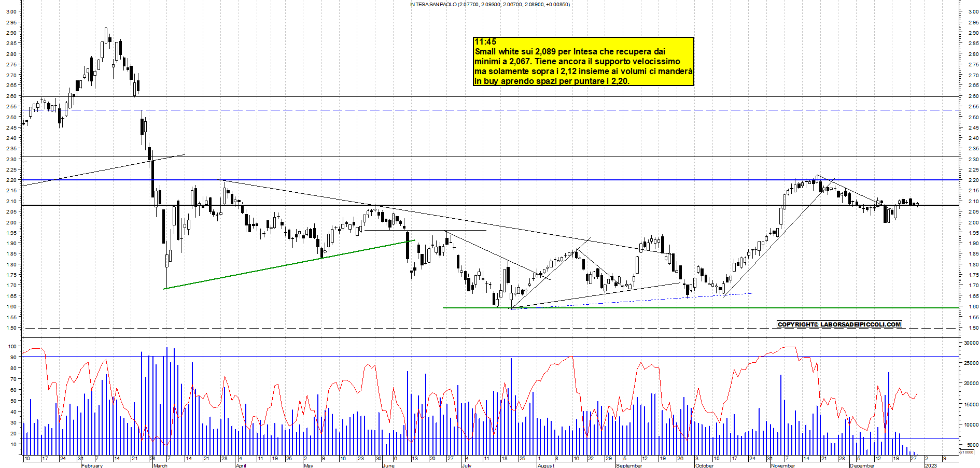The height and width of the screenshot is (468, 980).
Task: Click the 5000 volume scale label
Action: 973,445
